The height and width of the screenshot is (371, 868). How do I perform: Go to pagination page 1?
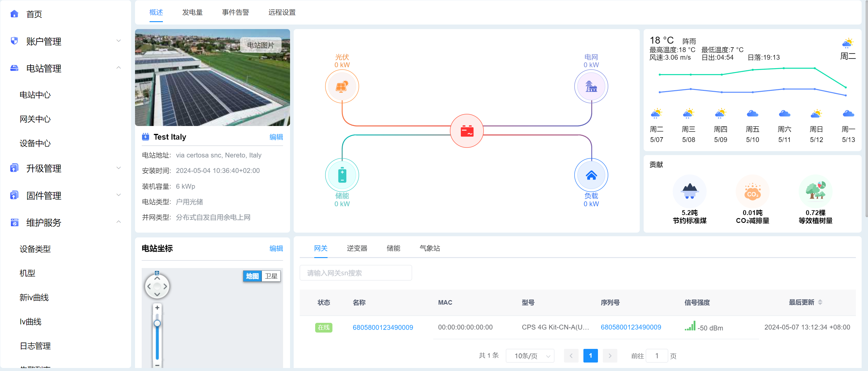click(590, 356)
